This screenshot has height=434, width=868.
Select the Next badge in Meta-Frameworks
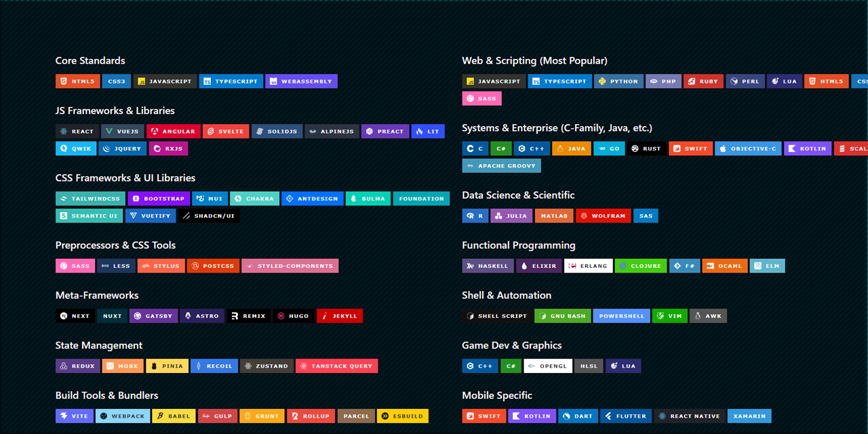click(x=75, y=316)
